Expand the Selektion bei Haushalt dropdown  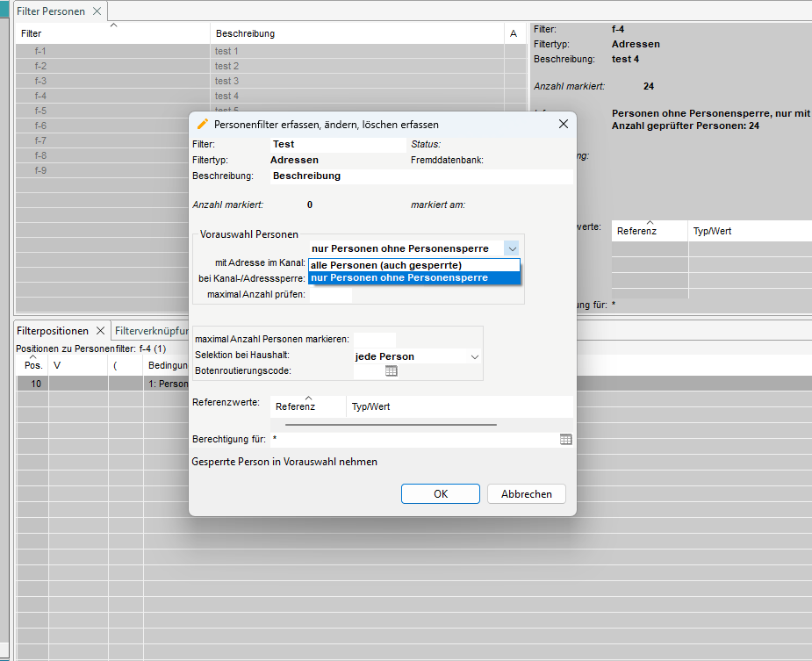click(x=475, y=357)
